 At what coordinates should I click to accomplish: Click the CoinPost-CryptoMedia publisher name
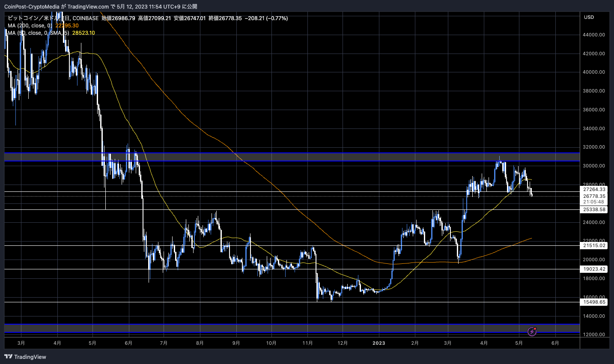(x=32, y=6)
